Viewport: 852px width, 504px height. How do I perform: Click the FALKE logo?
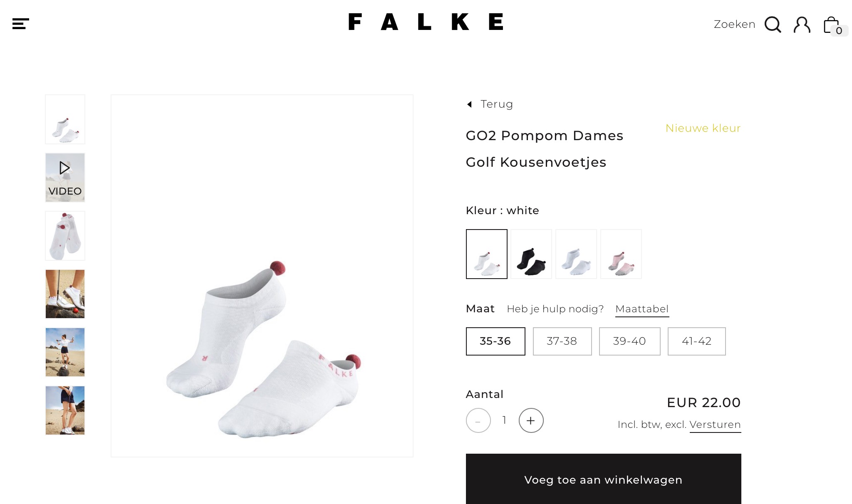coord(426,22)
